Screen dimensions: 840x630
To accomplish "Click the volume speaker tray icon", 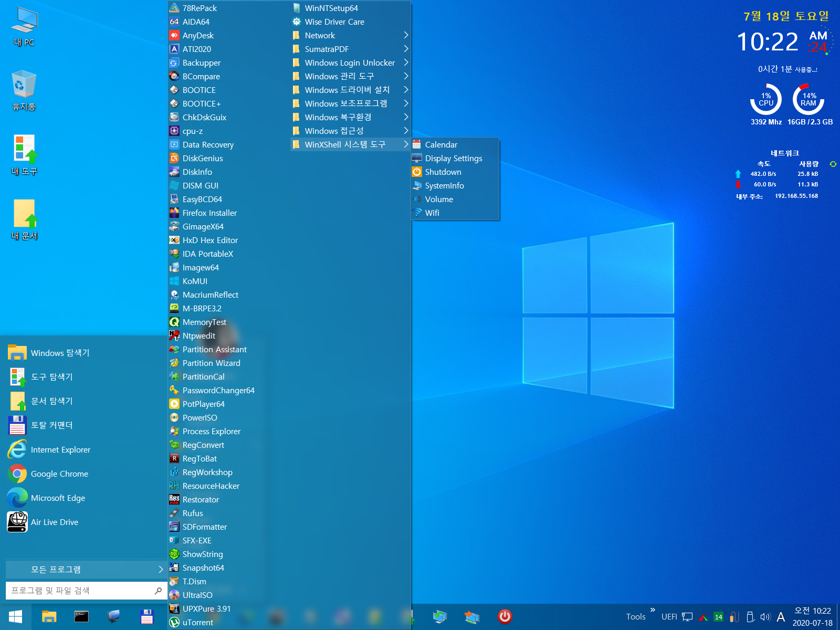I will point(765,617).
